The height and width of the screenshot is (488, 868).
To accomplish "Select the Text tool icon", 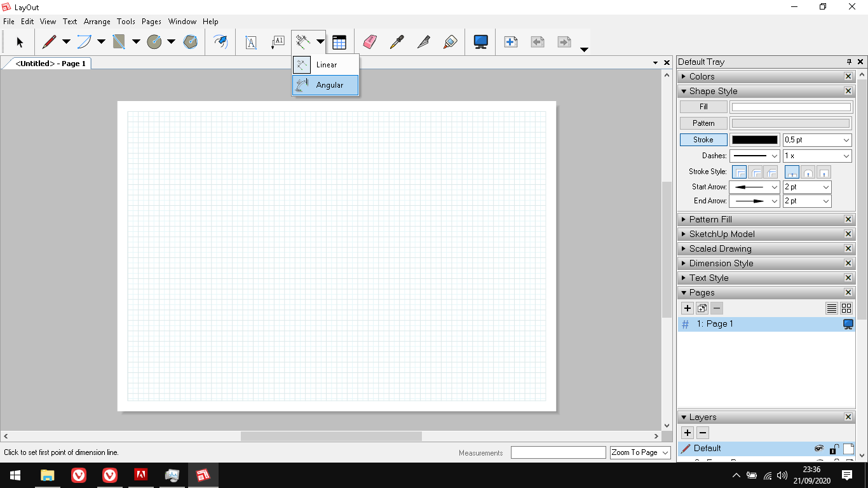I will coord(251,43).
